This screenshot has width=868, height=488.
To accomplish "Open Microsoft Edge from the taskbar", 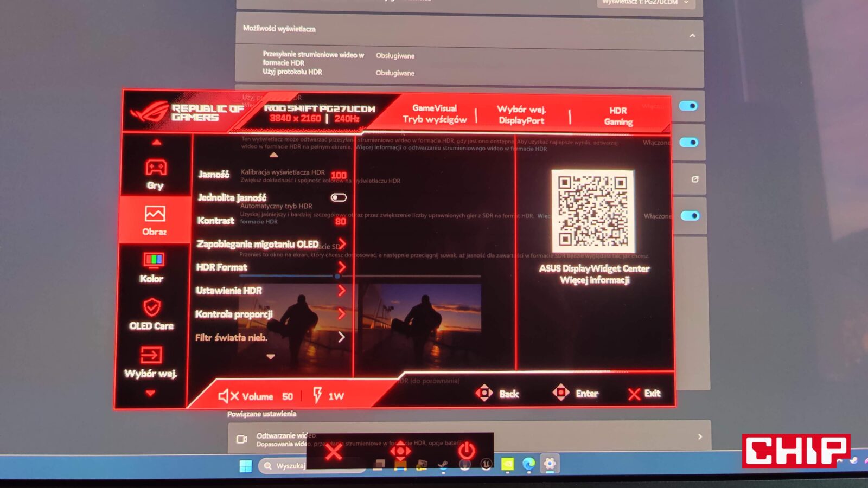I will pos(528,464).
